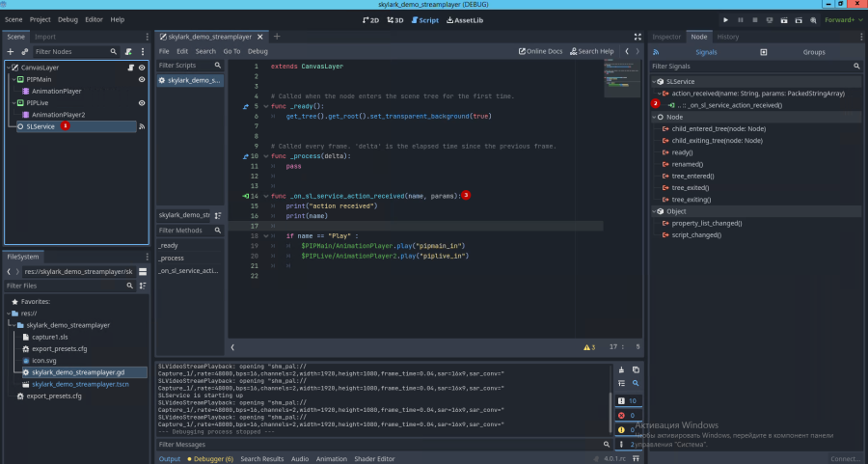This screenshot has width=868, height=464.
Task: Select AnimationPlayer2 node in scene tree
Action: coord(58,115)
